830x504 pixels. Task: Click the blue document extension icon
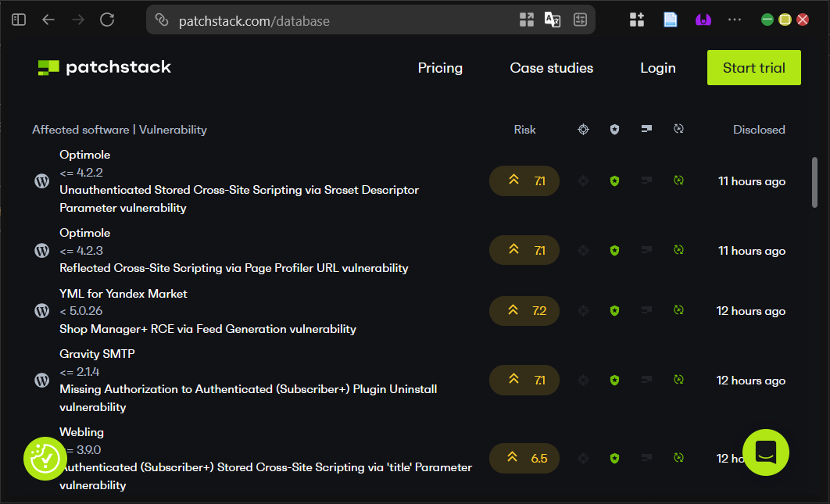pos(670,20)
